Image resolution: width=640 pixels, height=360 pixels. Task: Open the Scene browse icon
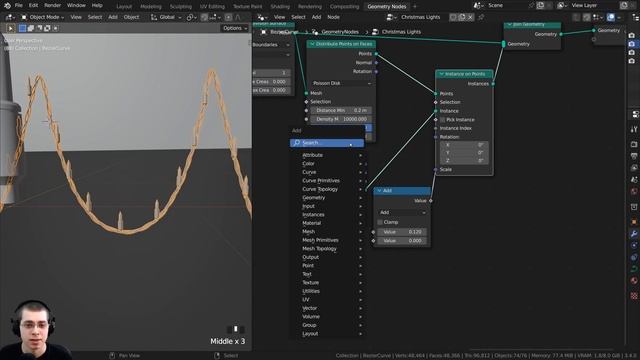click(478, 5)
